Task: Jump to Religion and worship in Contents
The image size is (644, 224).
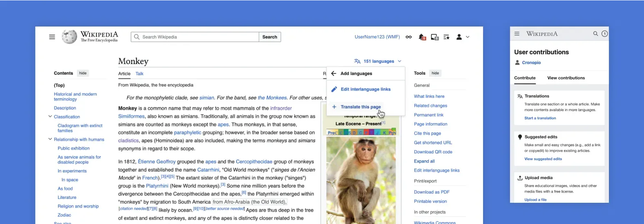Action: (78, 206)
